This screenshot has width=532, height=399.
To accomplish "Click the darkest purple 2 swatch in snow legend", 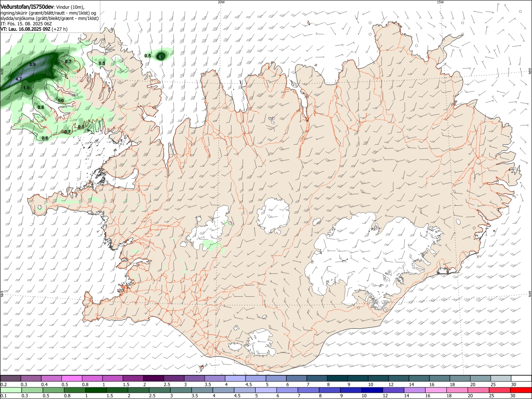I will 153,379.
